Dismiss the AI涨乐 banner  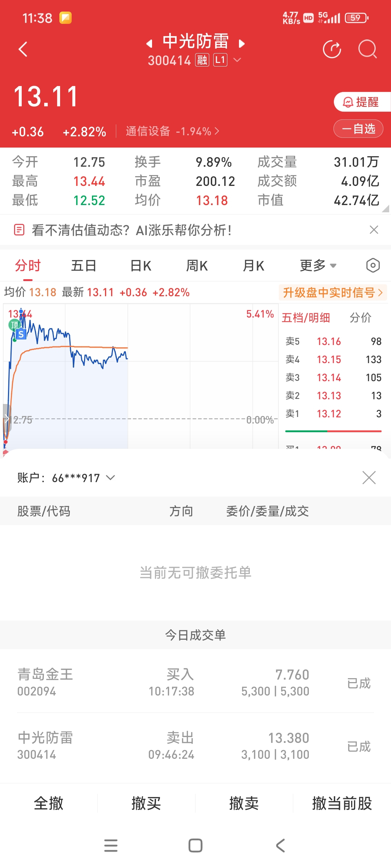374,230
